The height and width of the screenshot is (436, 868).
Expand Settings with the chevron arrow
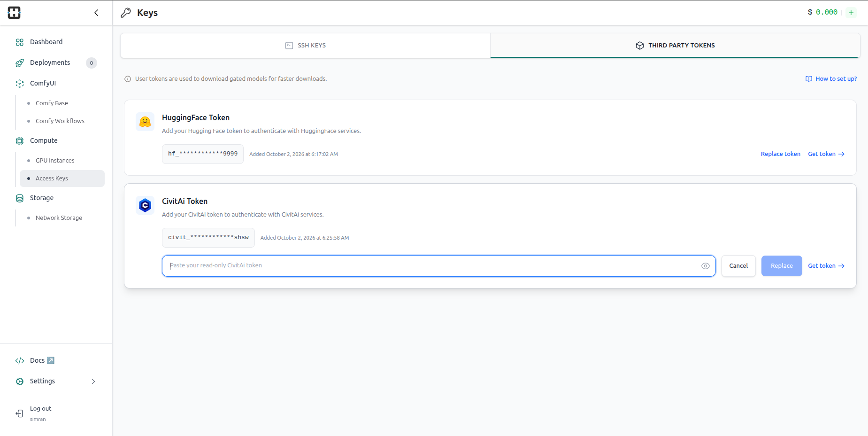tap(93, 381)
